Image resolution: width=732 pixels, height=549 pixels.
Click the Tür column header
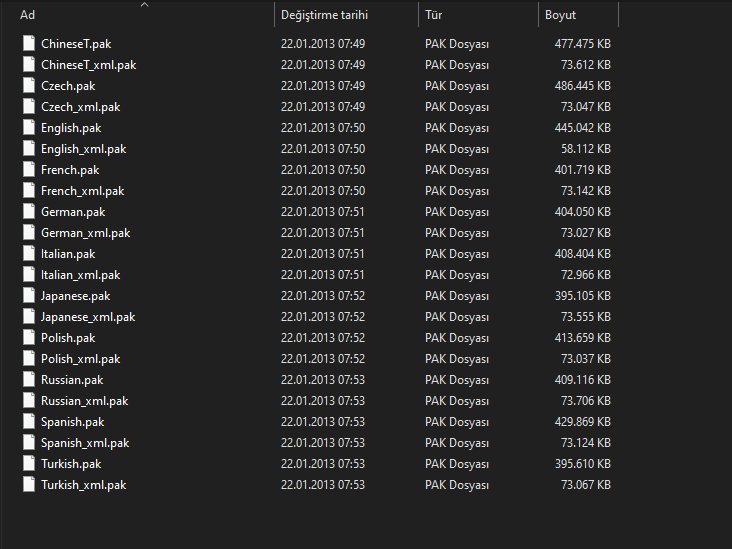[x=433, y=15]
